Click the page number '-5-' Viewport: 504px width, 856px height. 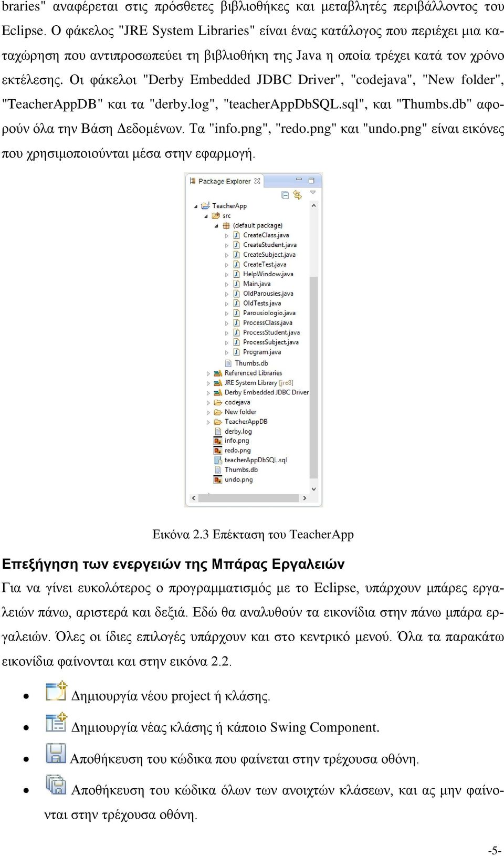(x=495, y=850)
